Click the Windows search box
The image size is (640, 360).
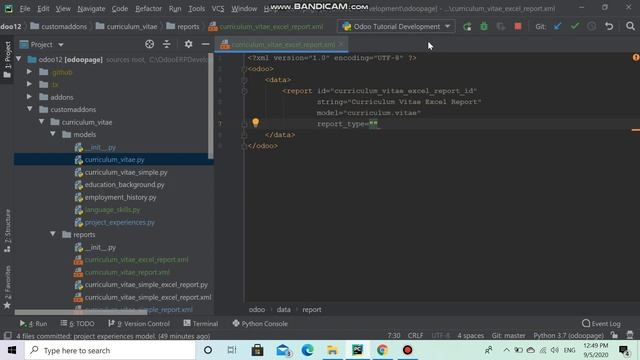(x=110, y=350)
